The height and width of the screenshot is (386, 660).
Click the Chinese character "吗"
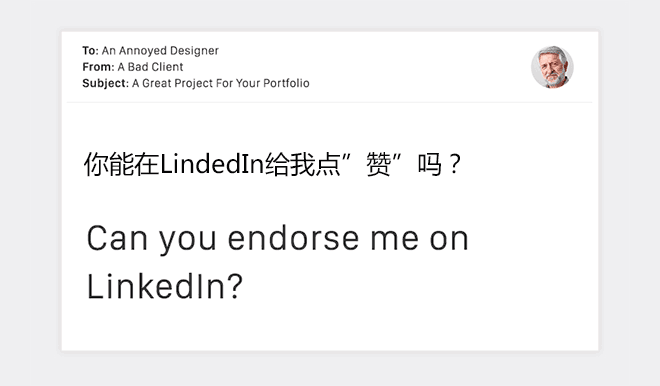point(429,164)
